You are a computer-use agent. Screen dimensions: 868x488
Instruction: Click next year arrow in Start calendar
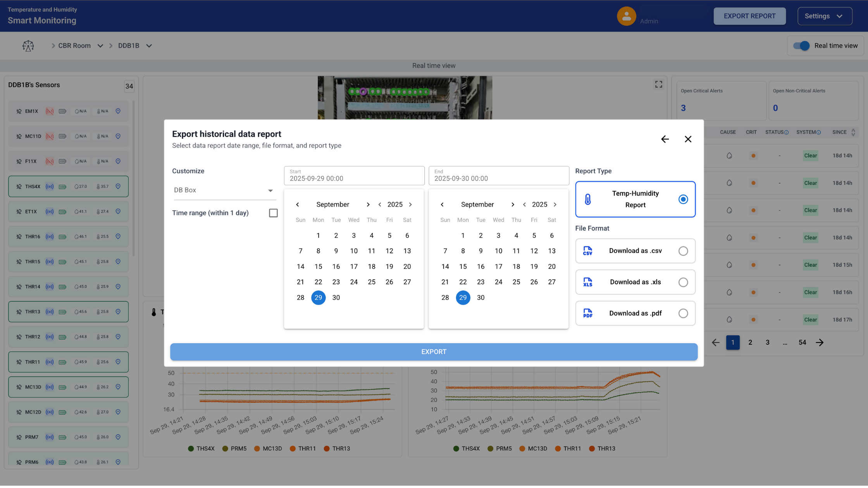coord(410,204)
